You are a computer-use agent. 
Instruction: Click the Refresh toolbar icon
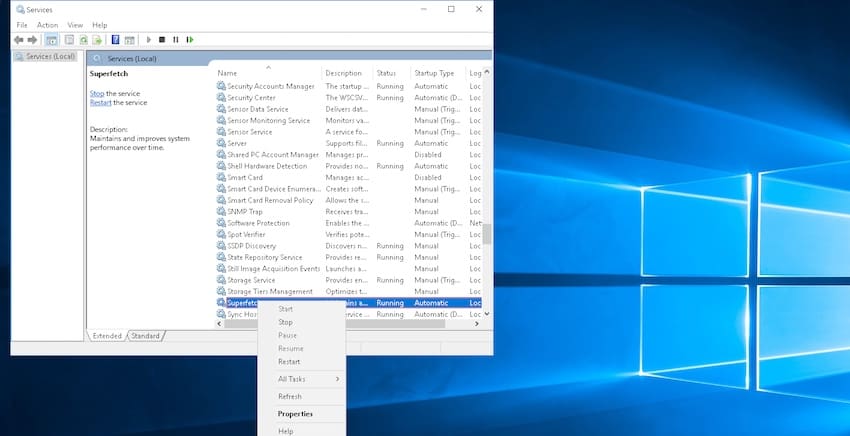coord(83,40)
